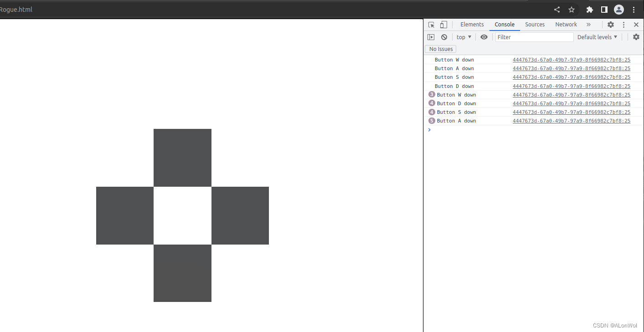Click the left gray square (A button)
This screenshot has width=644, height=332.
125,215
